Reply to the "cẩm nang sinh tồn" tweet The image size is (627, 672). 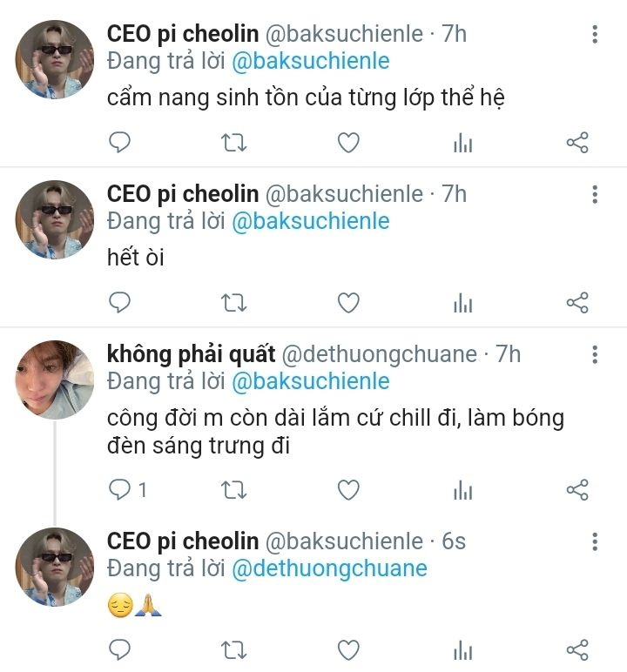pyautogui.click(x=119, y=143)
